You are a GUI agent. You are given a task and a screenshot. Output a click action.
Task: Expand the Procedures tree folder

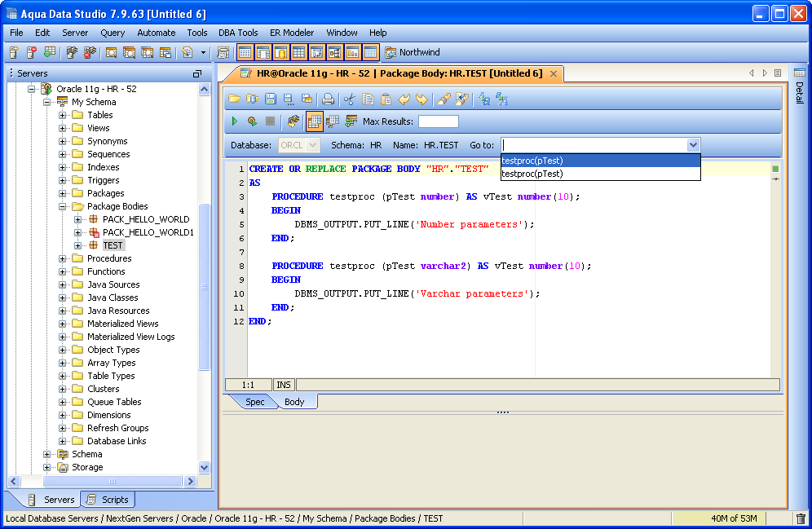(63, 258)
